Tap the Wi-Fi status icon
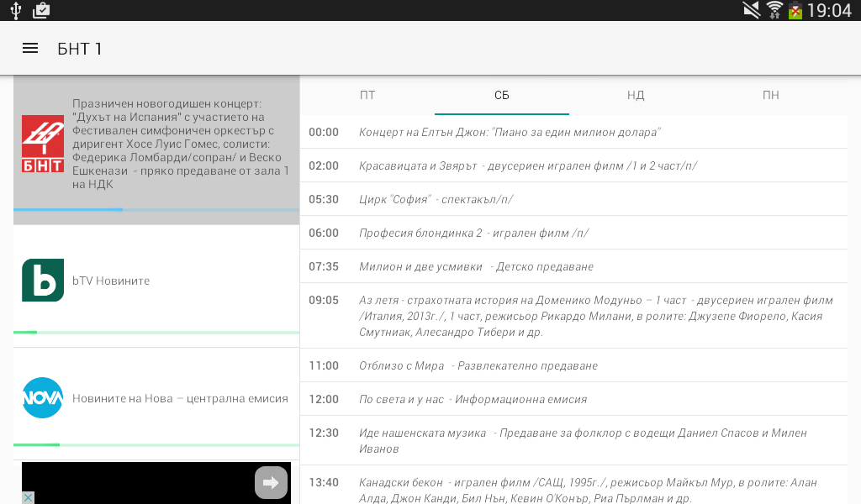 point(774,10)
